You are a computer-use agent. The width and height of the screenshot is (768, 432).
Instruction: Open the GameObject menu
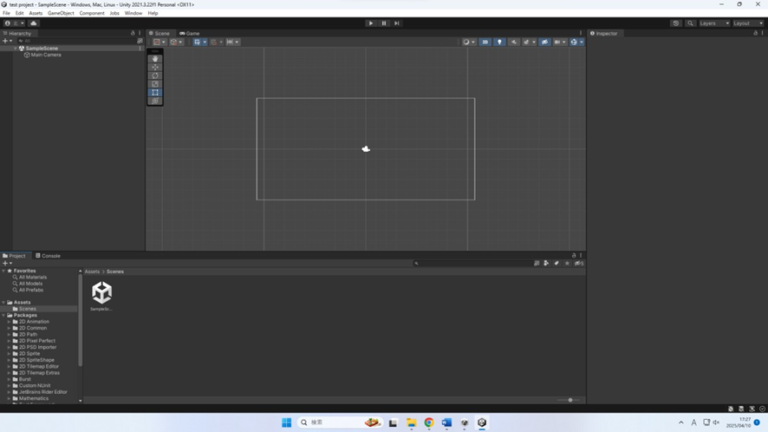61,13
